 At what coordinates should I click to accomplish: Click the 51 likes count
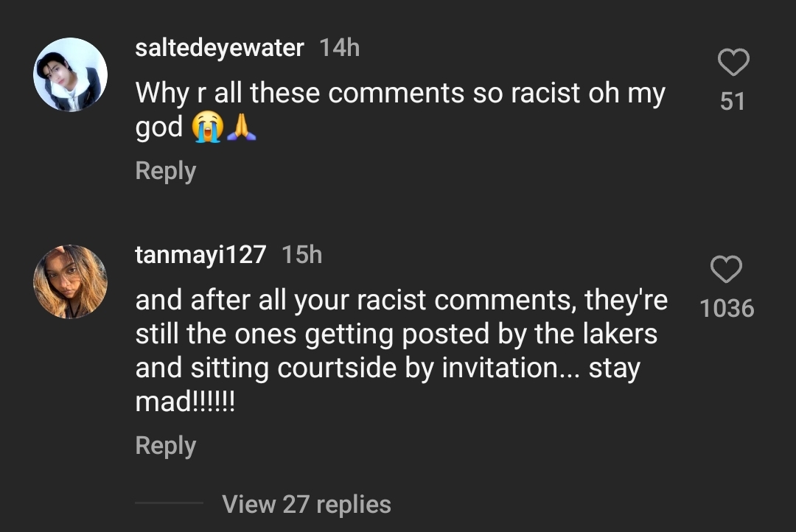click(x=733, y=102)
